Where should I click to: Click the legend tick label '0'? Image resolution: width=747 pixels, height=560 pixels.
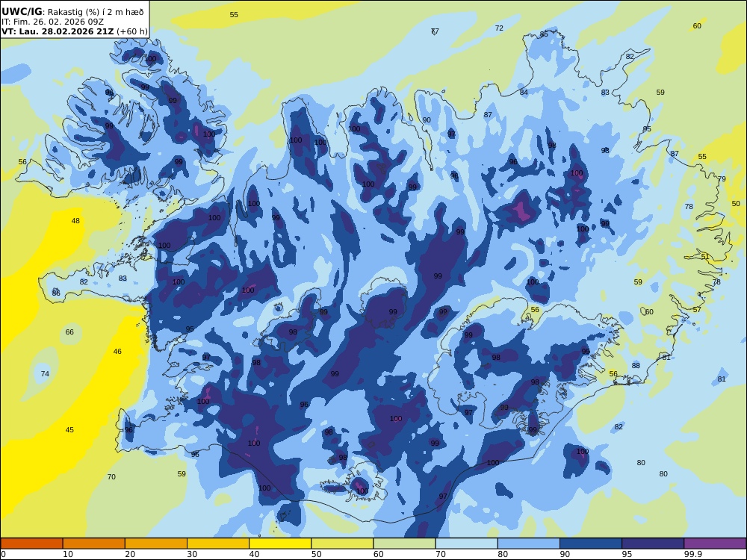pyautogui.click(x=3, y=554)
